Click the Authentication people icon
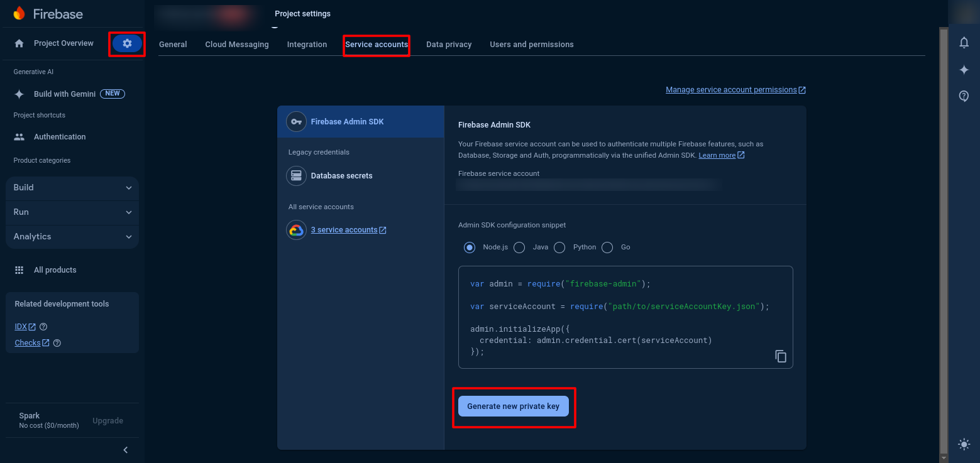The width and height of the screenshot is (980, 463). pyautogui.click(x=19, y=137)
